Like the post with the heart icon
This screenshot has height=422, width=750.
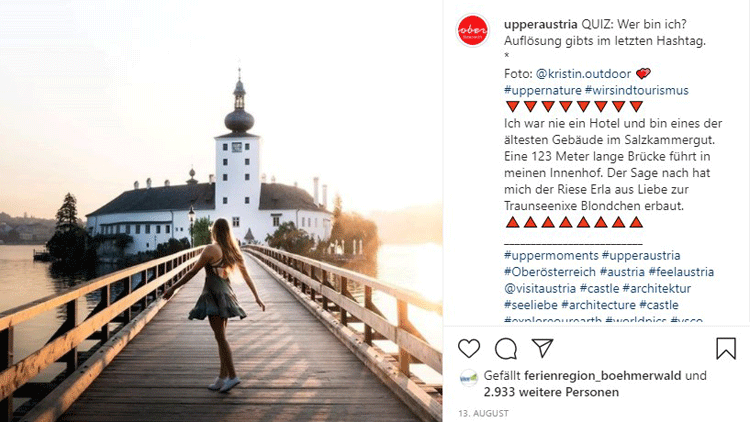coord(469,348)
